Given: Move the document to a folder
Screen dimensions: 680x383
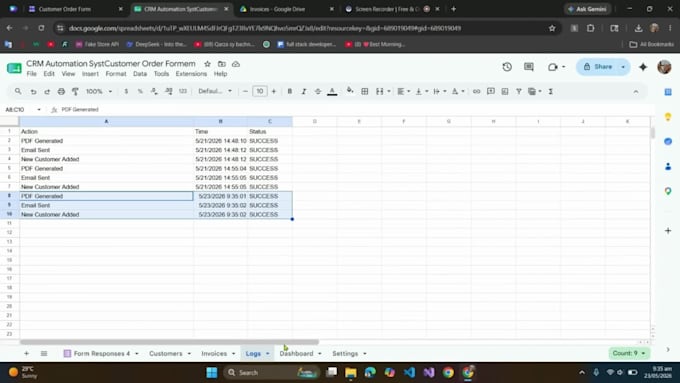Looking at the screenshot, I should point(222,64).
